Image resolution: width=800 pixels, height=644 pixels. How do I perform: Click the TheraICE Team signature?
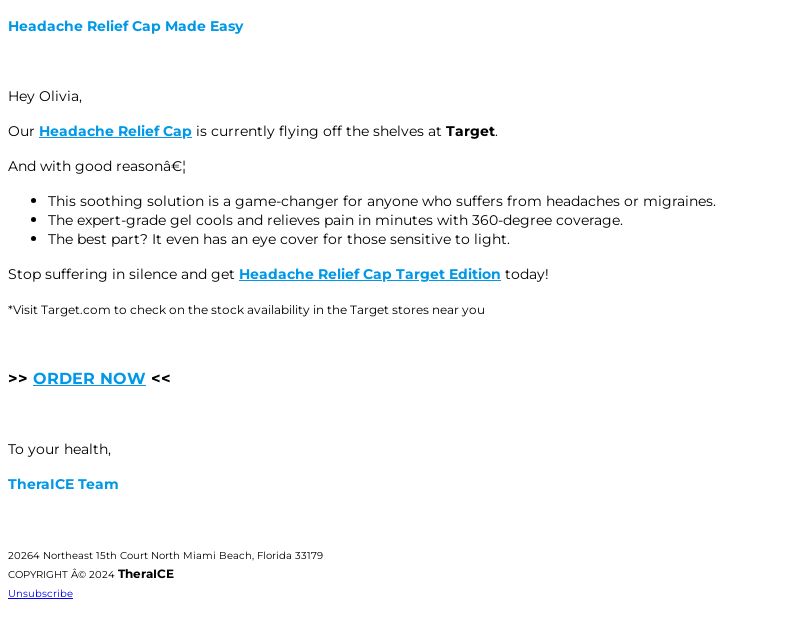coord(63,484)
